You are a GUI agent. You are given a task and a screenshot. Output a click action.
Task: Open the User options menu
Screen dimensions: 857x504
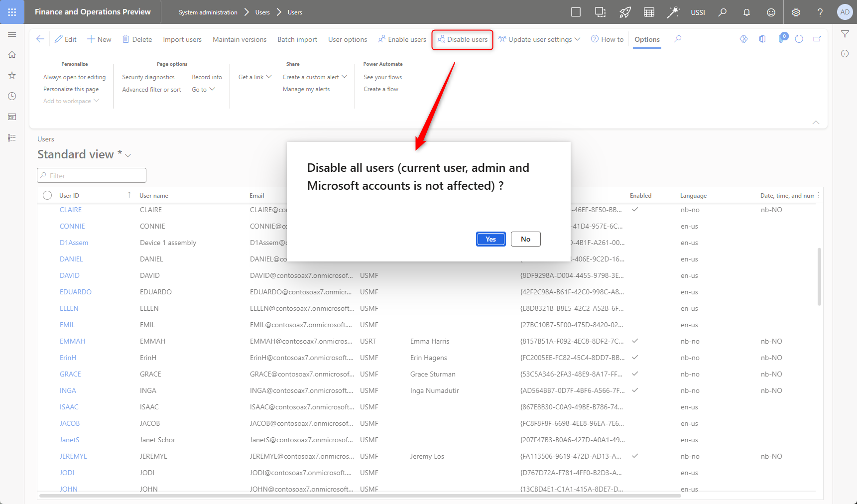[x=348, y=39]
